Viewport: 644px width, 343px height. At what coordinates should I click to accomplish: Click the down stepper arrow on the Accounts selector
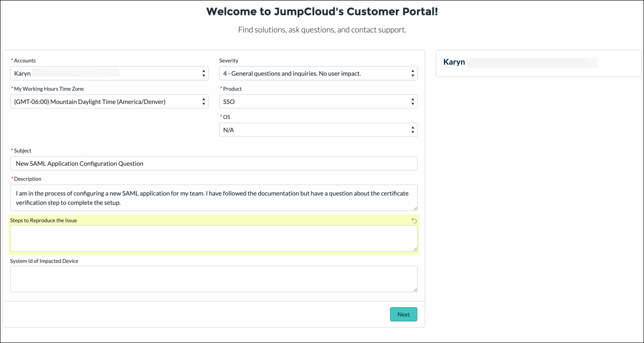[x=203, y=75]
